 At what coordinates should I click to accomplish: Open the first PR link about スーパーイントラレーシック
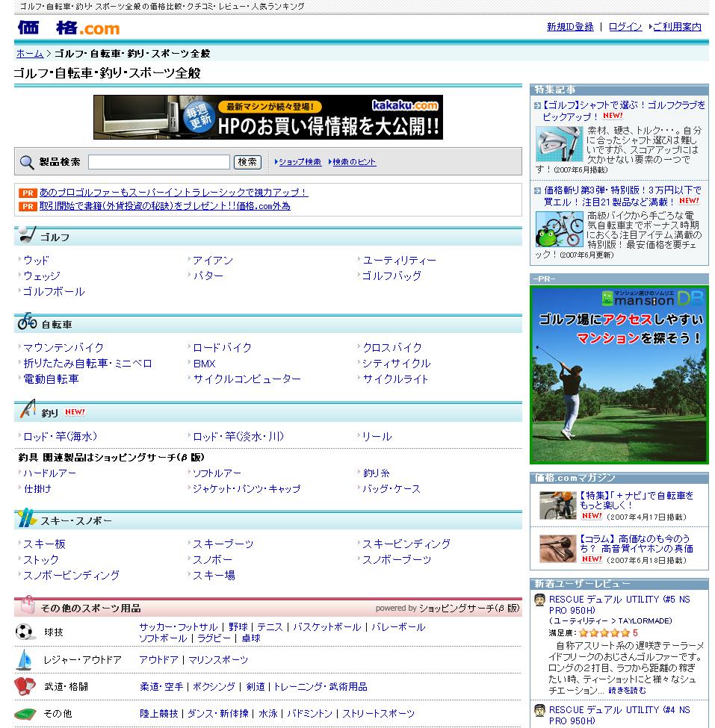[174, 193]
